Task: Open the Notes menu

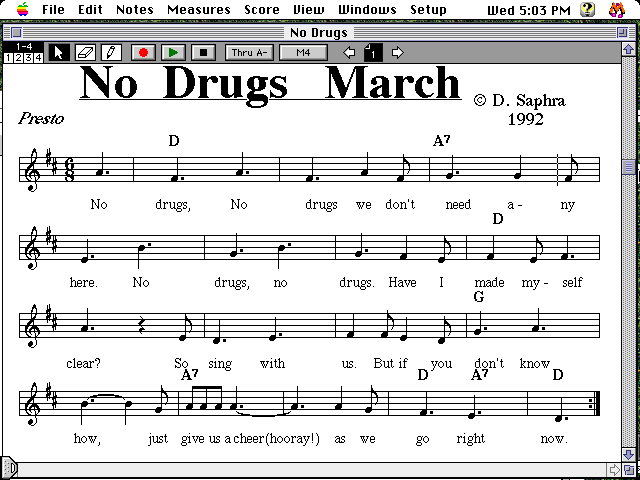Action: coord(134,9)
